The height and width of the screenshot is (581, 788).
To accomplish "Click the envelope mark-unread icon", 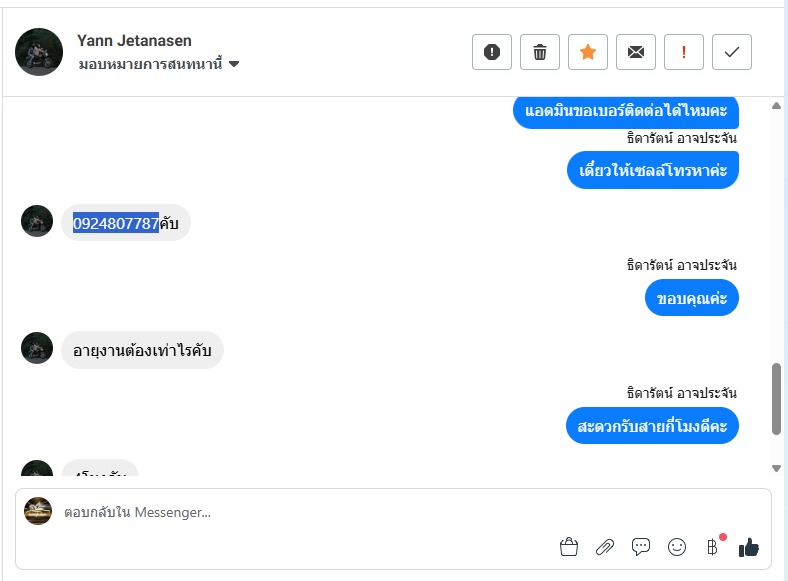I will point(636,52).
